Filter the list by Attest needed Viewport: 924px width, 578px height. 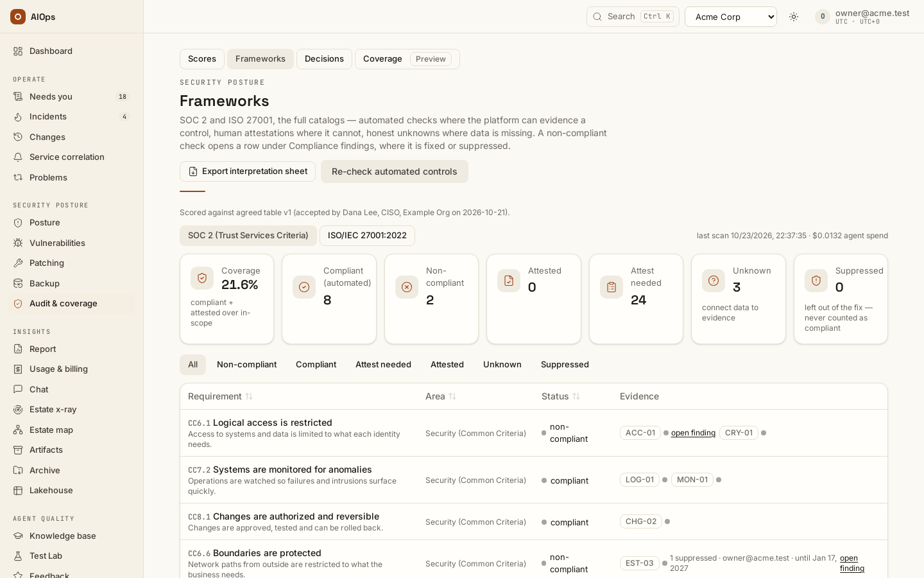(383, 365)
